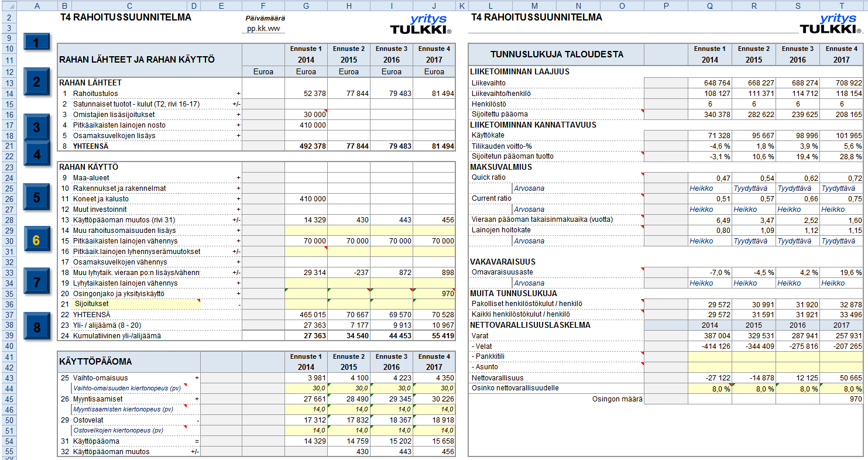This screenshot has height=460, width=868.
Task: Select Tilikauden voitto-% 2014 value -4,6 %
Action: [x=710, y=146]
